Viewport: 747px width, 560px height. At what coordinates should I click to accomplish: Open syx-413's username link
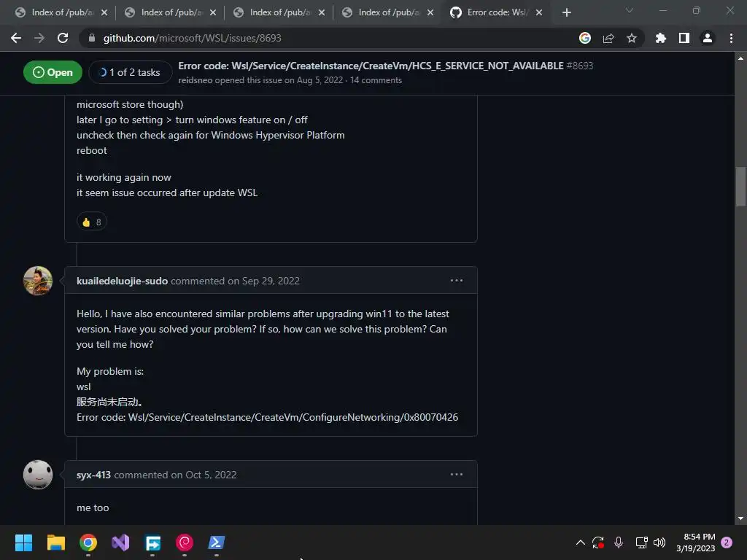pos(93,475)
